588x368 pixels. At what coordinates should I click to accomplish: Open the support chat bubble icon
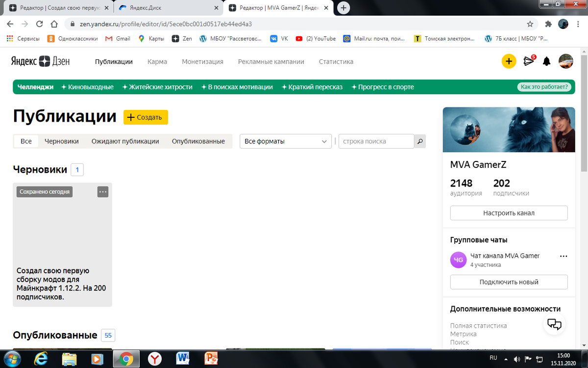tap(554, 323)
